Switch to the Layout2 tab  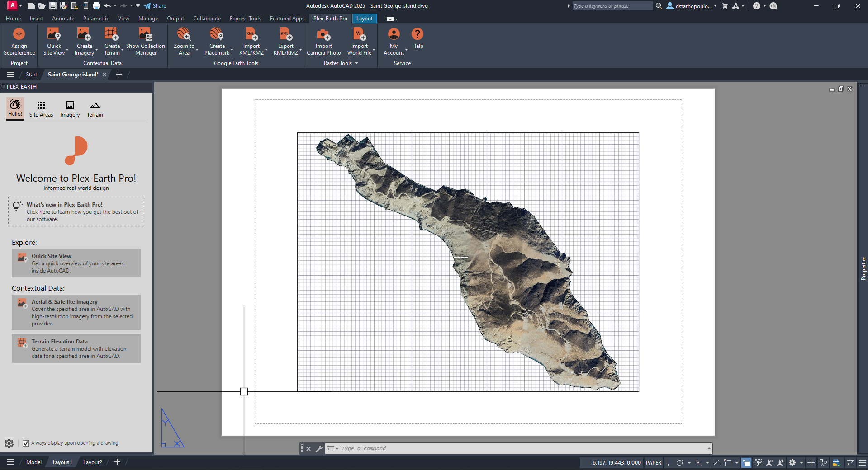[93, 462]
